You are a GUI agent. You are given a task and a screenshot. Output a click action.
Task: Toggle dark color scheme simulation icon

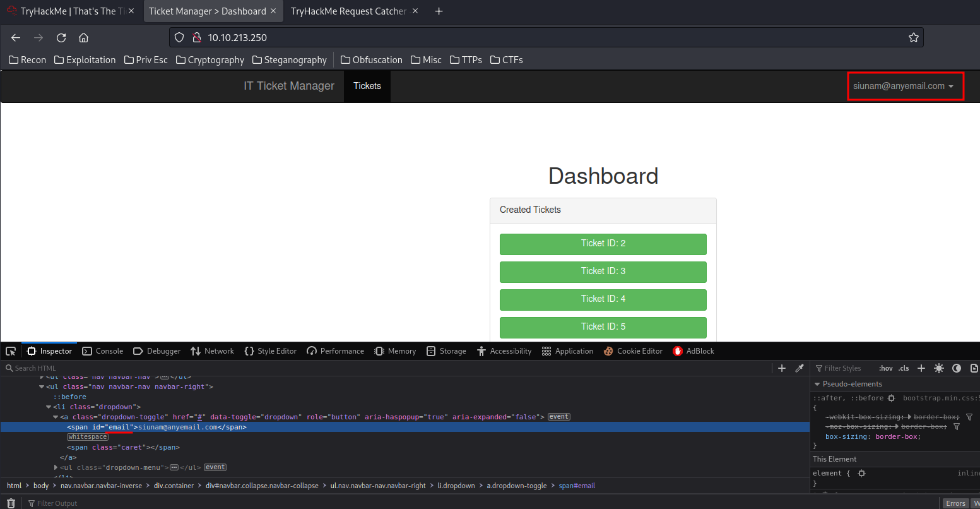(x=957, y=368)
